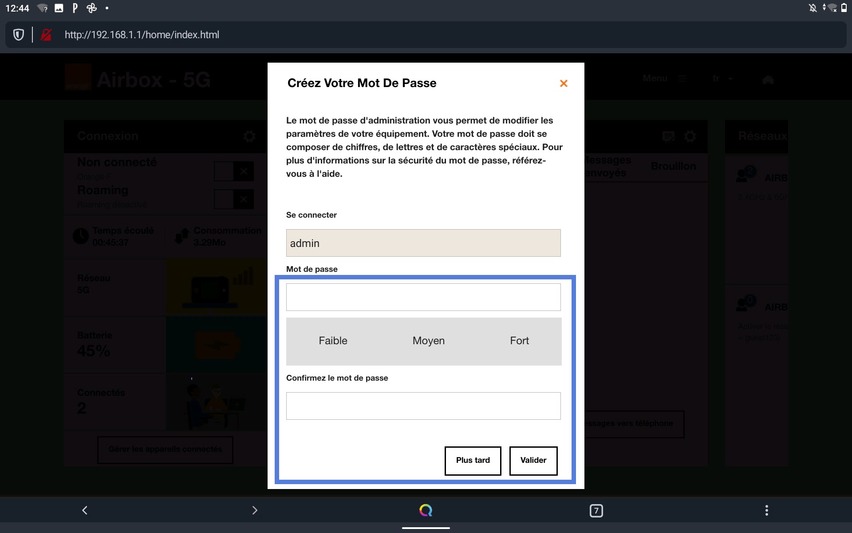Open the tab counter showing 7 tabs
This screenshot has height=533, width=852.
click(x=596, y=510)
